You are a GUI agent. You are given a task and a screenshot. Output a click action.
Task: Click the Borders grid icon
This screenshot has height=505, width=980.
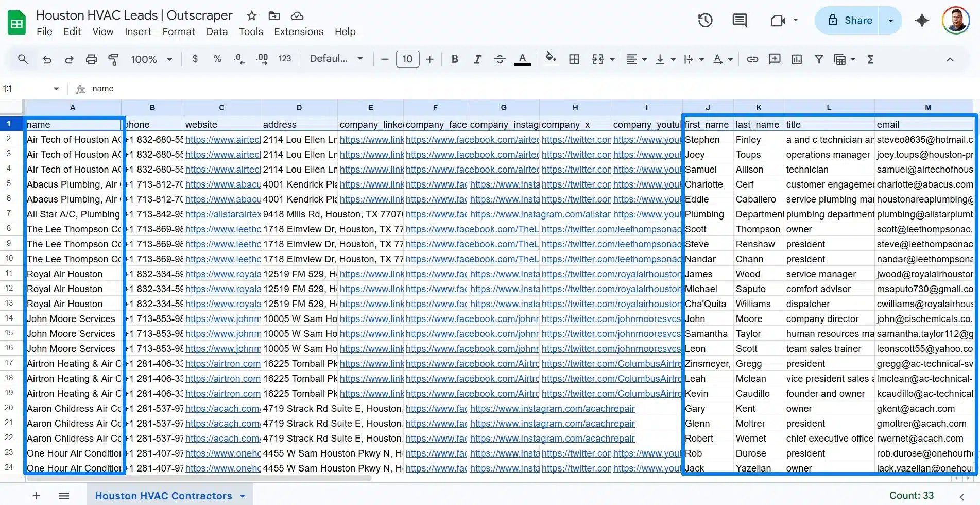[574, 59]
